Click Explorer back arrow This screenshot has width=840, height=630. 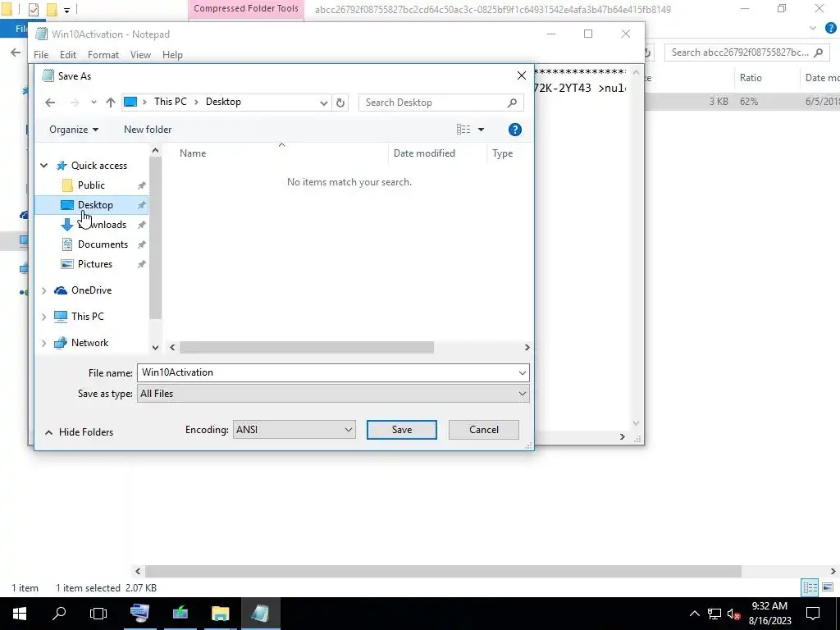click(16, 52)
